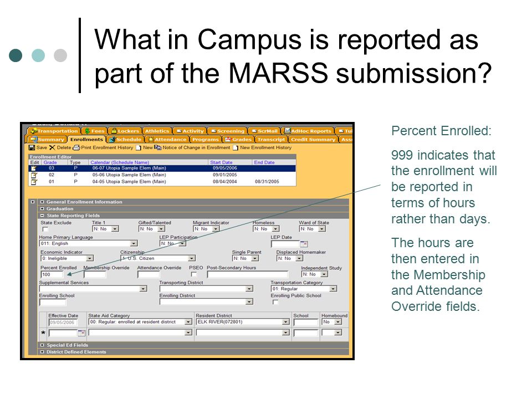This screenshot has height=399, width=532.
Task: Click the Enrolling School field
Action: click(x=53, y=302)
